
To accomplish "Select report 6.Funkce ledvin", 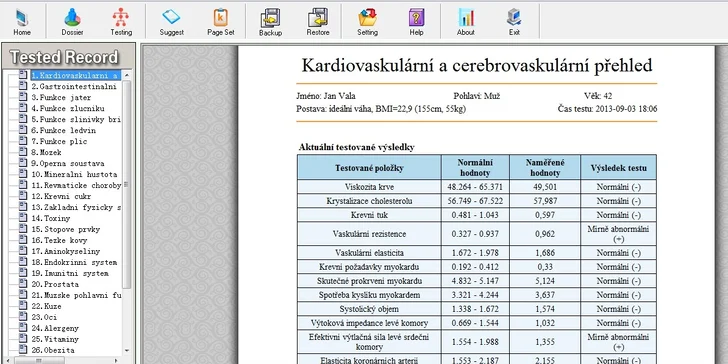I will click(63, 130).
